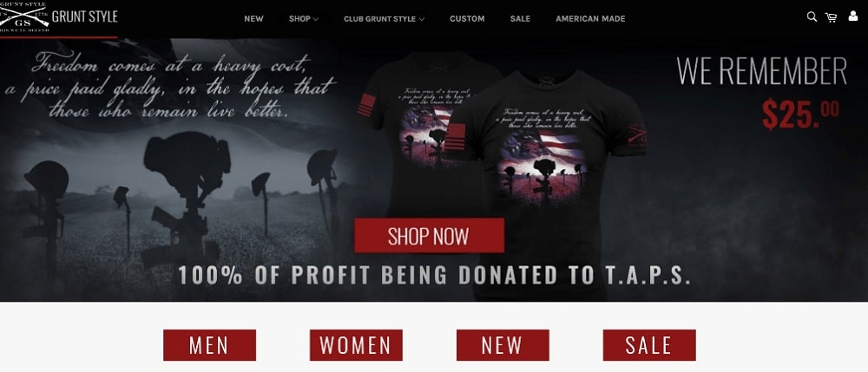Image resolution: width=868 pixels, height=372 pixels.
Task: Open the user account icon
Action: pos(853,16)
